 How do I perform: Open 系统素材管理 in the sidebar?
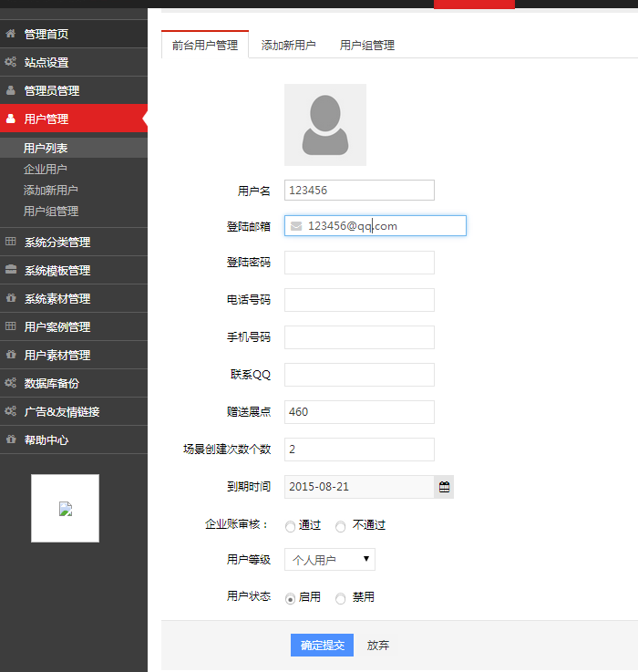74,298
